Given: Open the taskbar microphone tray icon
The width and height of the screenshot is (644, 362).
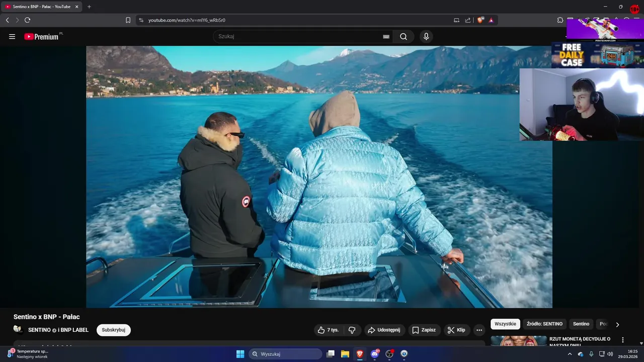Looking at the screenshot, I should [x=591, y=354].
